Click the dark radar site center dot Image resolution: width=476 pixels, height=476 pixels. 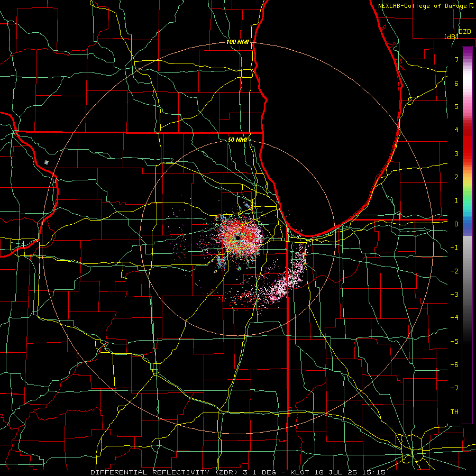click(x=237, y=237)
